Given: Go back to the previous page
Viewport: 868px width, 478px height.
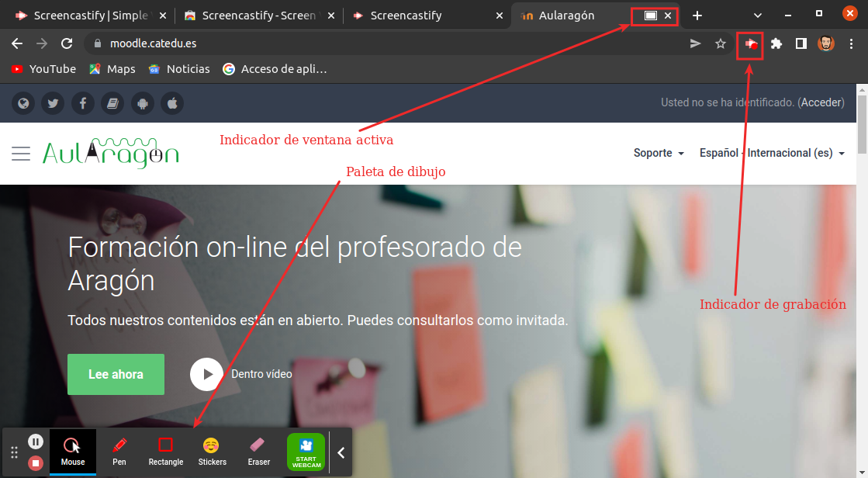Looking at the screenshot, I should coord(17,43).
